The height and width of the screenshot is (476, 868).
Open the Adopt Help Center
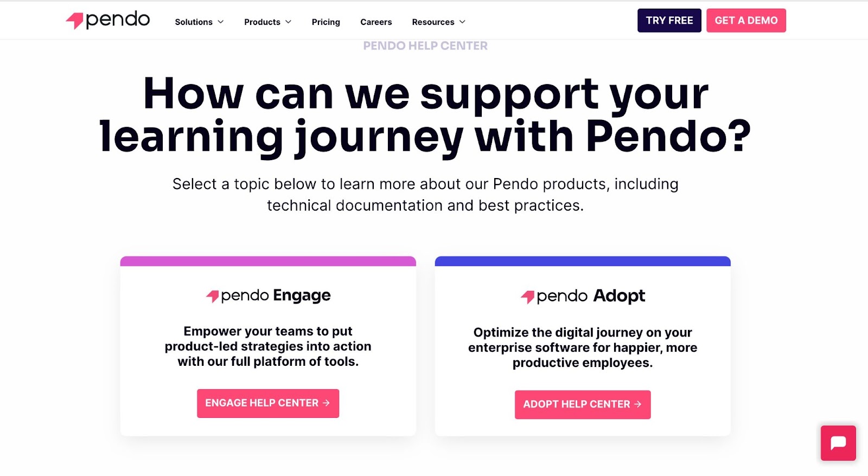click(x=582, y=404)
